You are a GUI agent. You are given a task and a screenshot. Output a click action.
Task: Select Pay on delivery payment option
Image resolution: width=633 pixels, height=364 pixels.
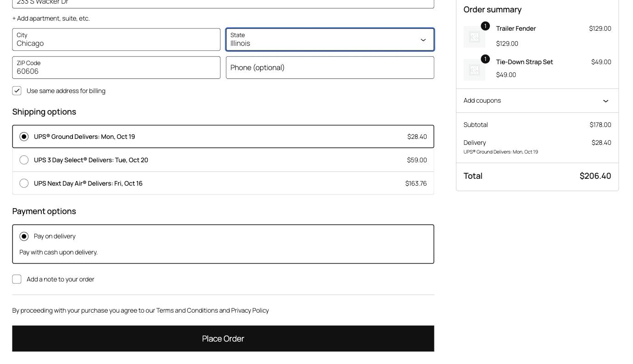click(24, 236)
